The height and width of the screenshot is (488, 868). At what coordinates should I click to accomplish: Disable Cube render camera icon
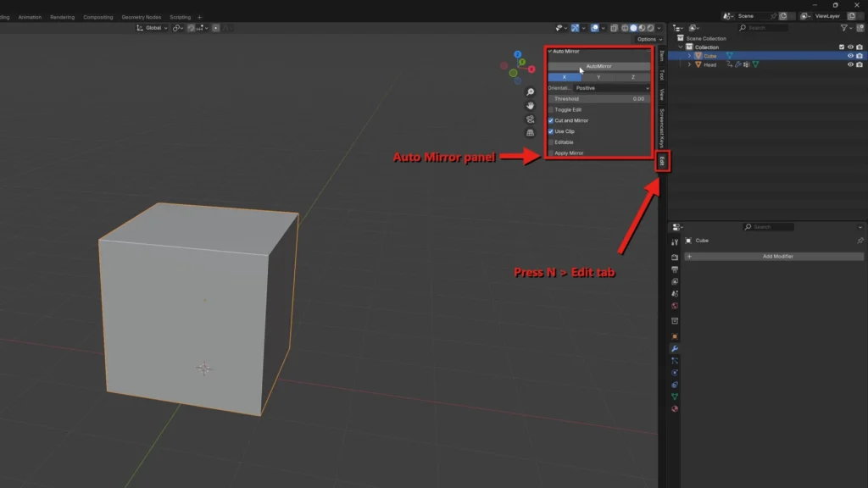pyautogui.click(x=860, y=56)
